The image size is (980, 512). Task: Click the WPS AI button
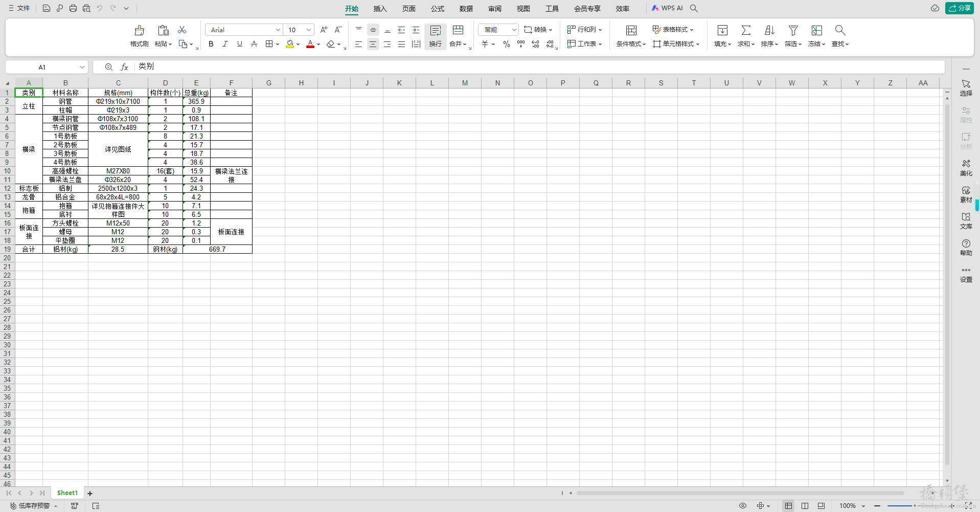click(x=667, y=8)
